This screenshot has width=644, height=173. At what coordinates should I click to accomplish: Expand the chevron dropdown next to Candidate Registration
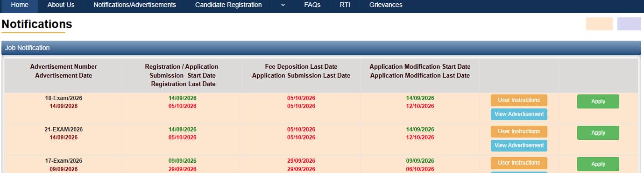283,5
